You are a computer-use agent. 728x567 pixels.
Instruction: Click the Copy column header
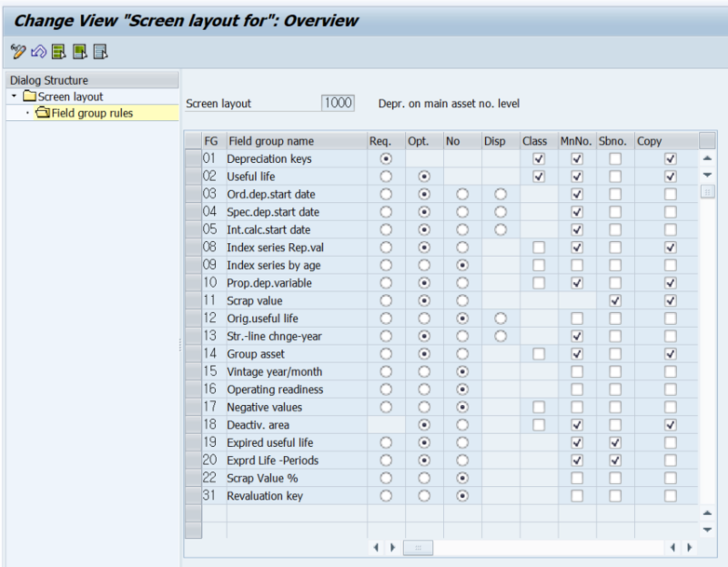666,141
